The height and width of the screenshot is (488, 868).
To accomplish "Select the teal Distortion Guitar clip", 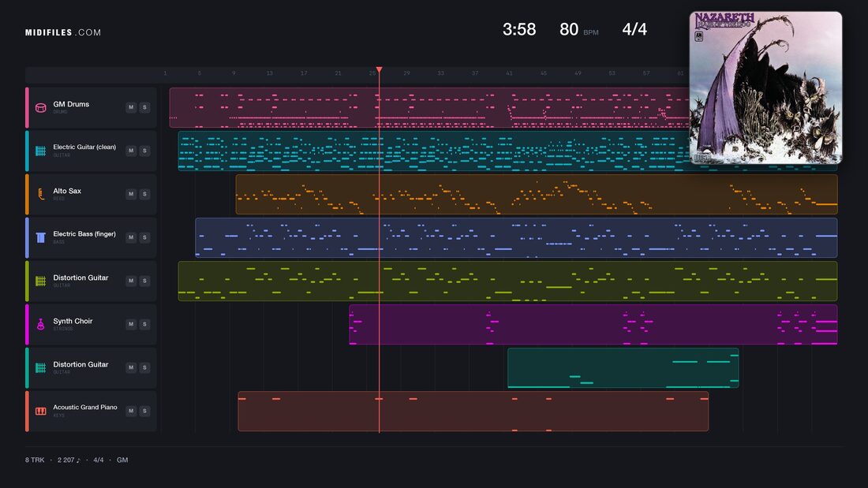I will [x=623, y=368].
